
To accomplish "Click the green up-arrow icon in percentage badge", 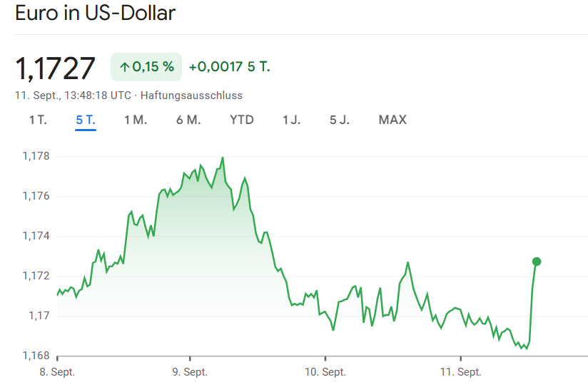I will pyautogui.click(x=124, y=67).
